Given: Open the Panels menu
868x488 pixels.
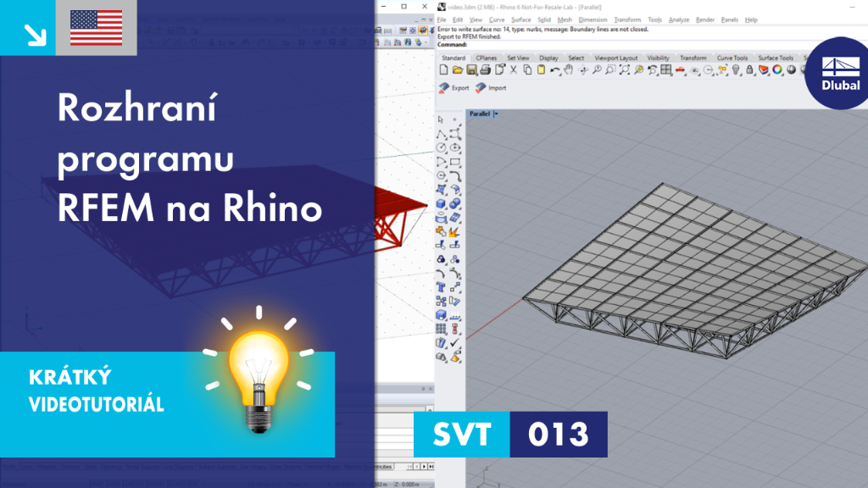Looking at the screenshot, I should click(730, 20).
